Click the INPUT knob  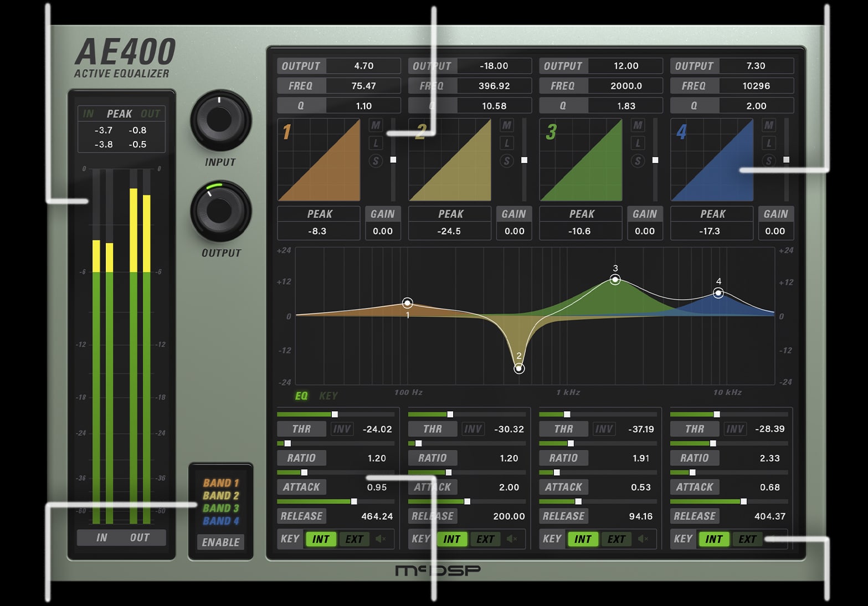pyautogui.click(x=220, y=120)
